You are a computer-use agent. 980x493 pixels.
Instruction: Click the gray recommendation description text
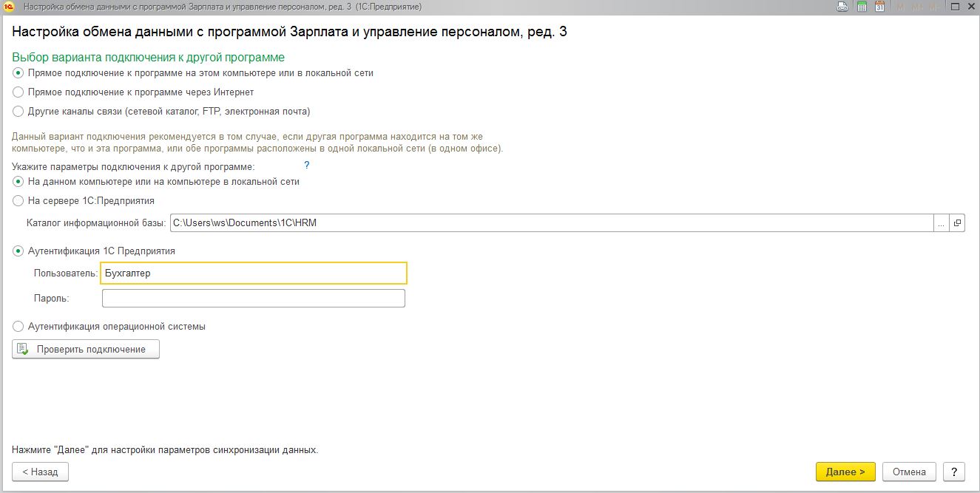[x=257, y=143]
